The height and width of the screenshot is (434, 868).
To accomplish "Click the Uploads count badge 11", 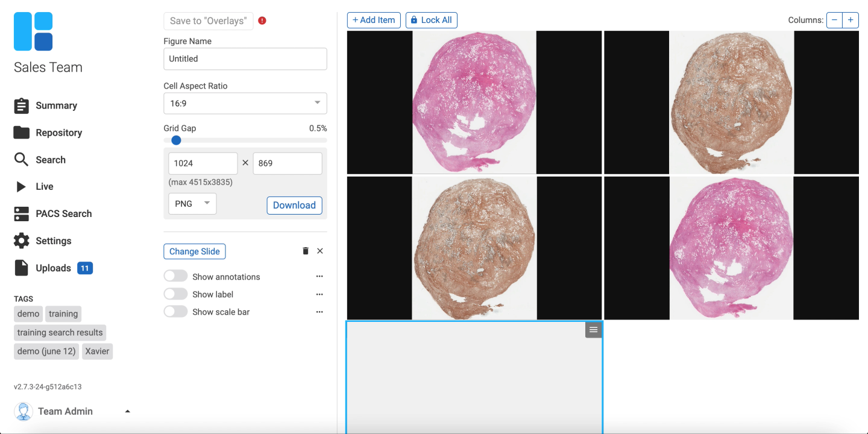I will pyautogui.click(x=85, y=268).
